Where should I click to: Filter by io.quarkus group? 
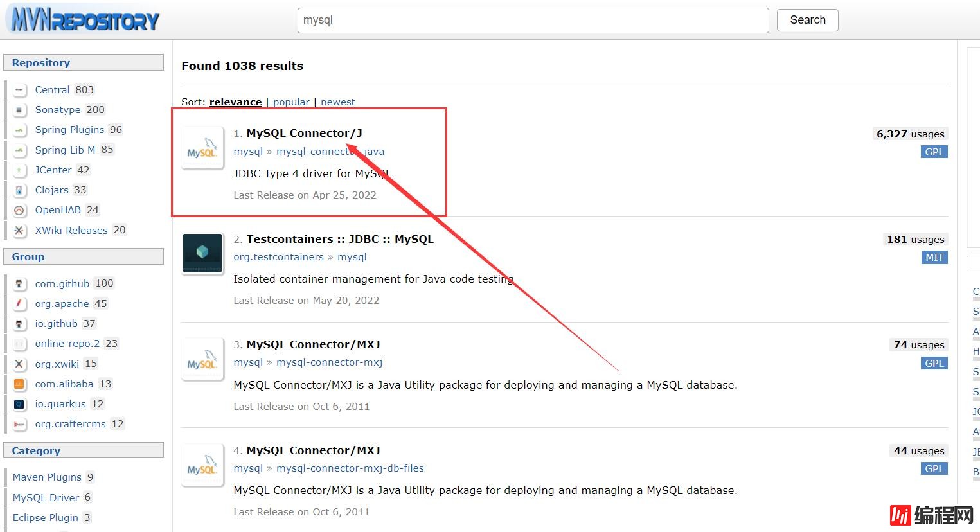tap(60, 404)
